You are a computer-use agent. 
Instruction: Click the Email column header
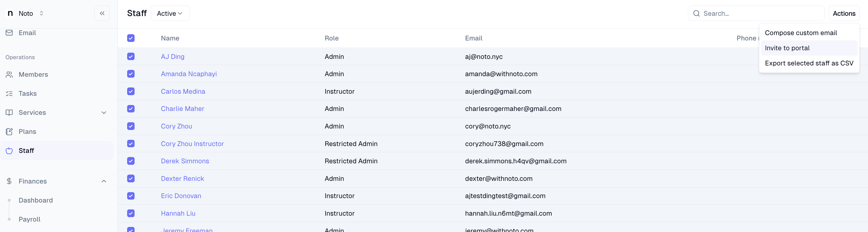(x=474, y=38)
